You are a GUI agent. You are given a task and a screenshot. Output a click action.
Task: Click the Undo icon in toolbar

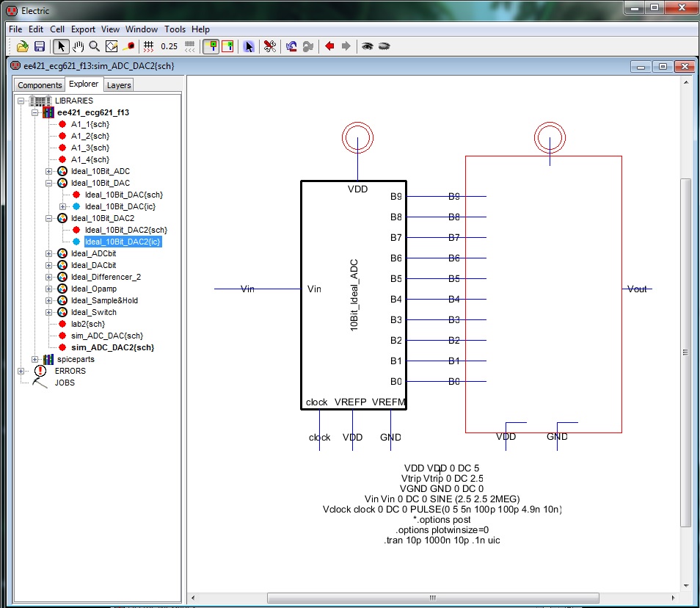tap(291, 46)
